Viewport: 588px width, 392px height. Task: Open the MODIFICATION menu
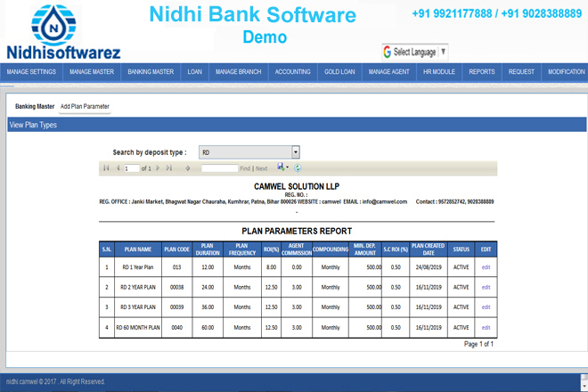[x=567, y=72]
